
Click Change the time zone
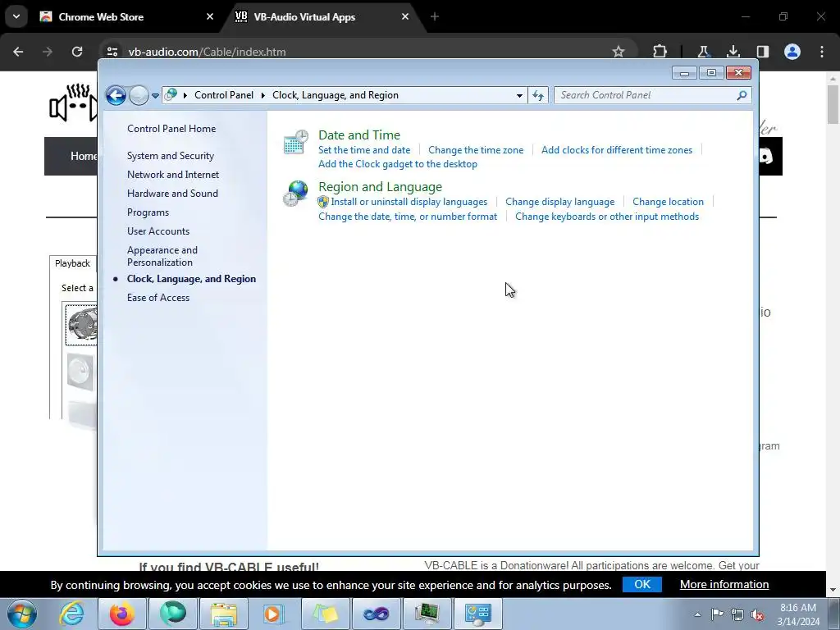pos(476,150)
